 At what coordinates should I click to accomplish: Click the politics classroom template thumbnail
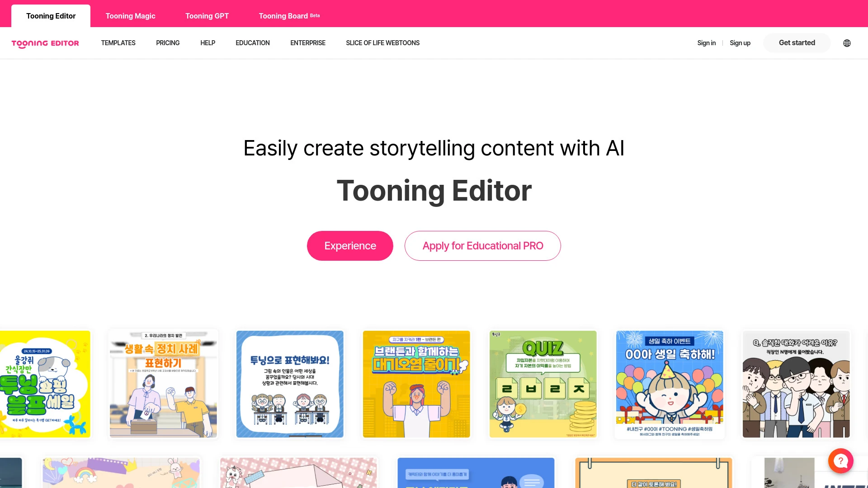click(x=163, y=384)
